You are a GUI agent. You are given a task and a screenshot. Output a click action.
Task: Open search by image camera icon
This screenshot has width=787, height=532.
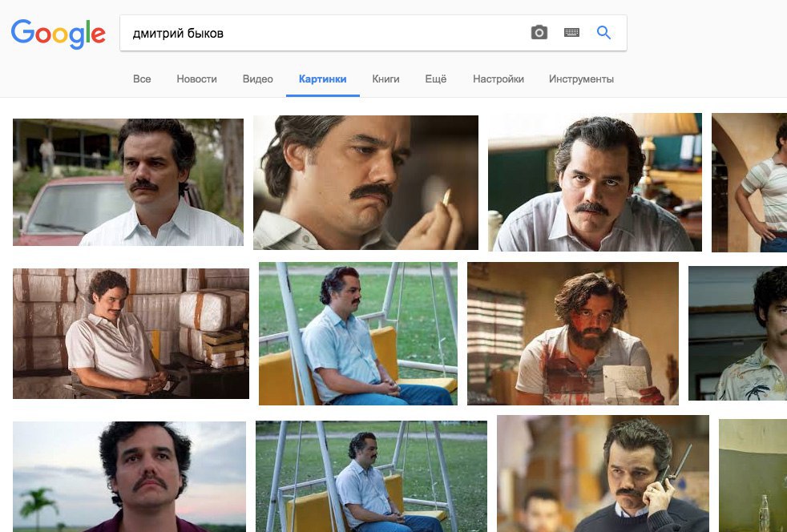[x=539, y=33]
